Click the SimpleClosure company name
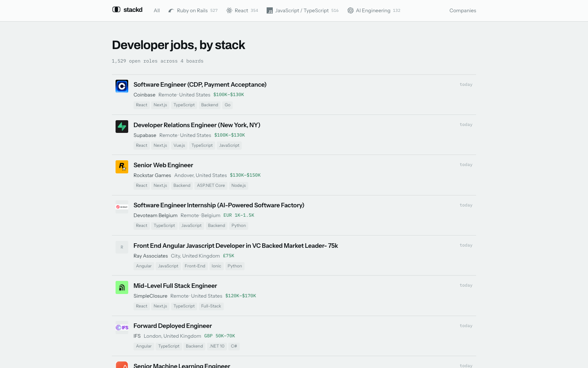The width and height of the screenshot is (588, 368). (150, 296)
